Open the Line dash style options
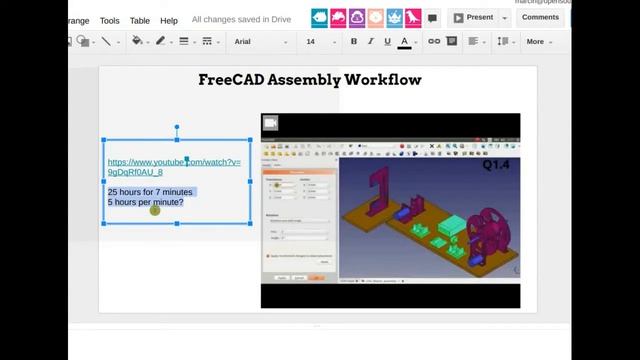This screenshot has width=640, height=360. [207, 41]
